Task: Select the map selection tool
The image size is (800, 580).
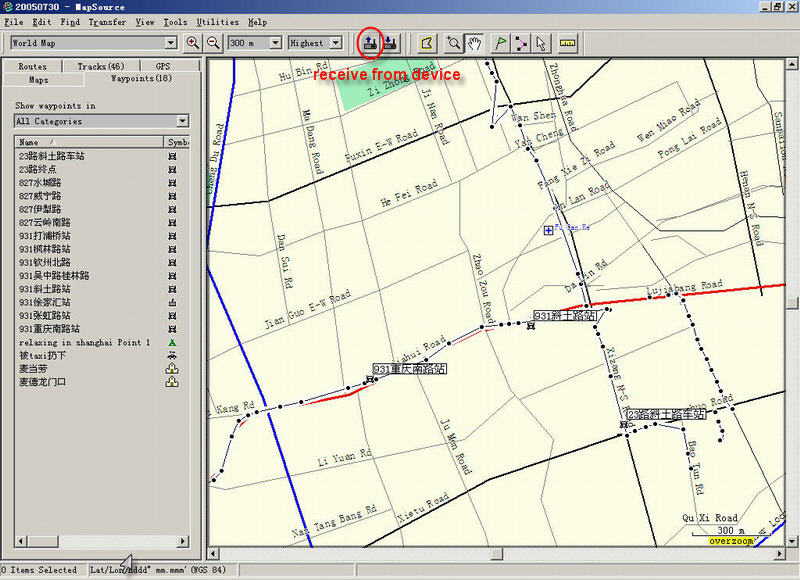Action: pyautogui.click(x=427, y=43)
